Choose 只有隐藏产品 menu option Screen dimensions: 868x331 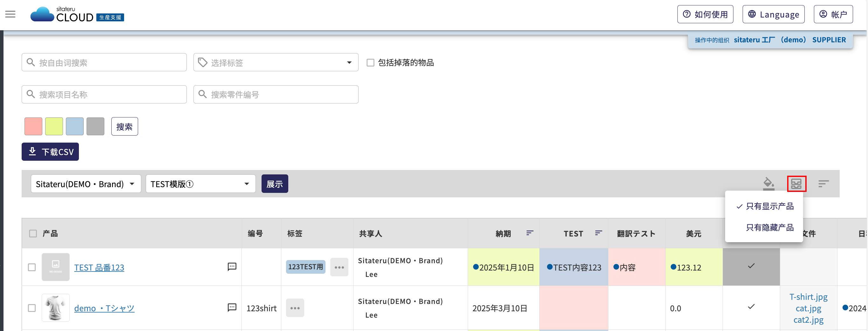click(770, 228)
